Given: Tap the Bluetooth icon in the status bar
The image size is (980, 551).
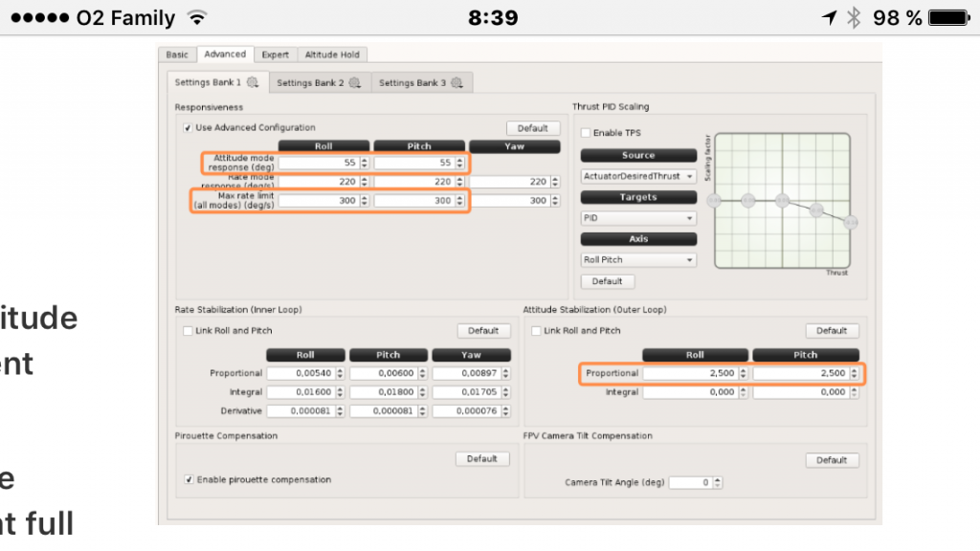Looking at the screenshot, I should (854, 18).
